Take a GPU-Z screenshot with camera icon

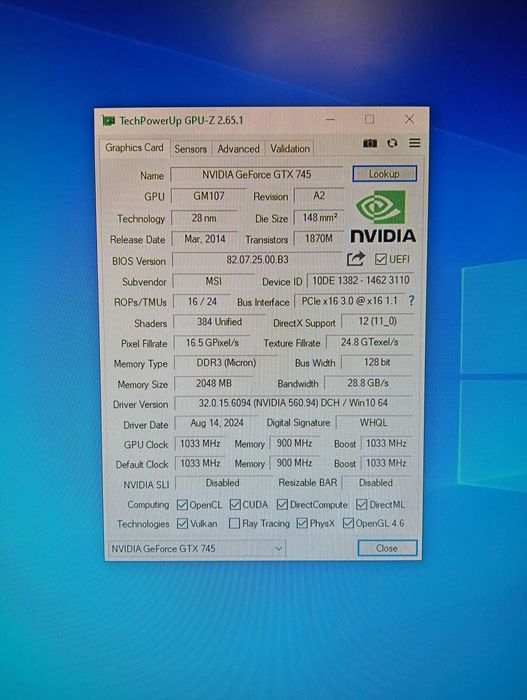pyautogui.click(x=370, y=143)
